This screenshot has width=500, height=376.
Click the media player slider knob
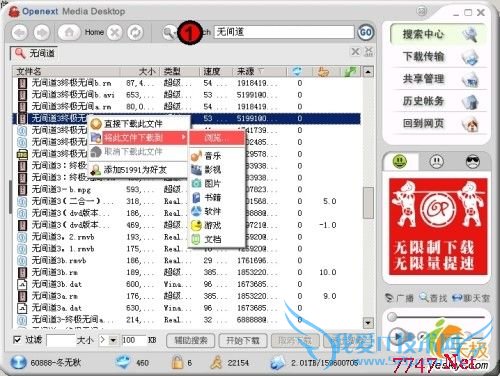(392, 317)
